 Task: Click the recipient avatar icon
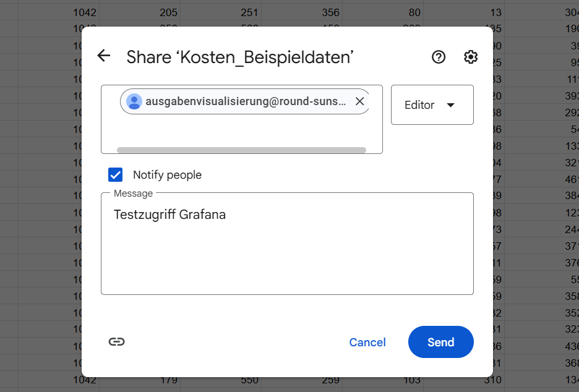click(x=134, y=101)
